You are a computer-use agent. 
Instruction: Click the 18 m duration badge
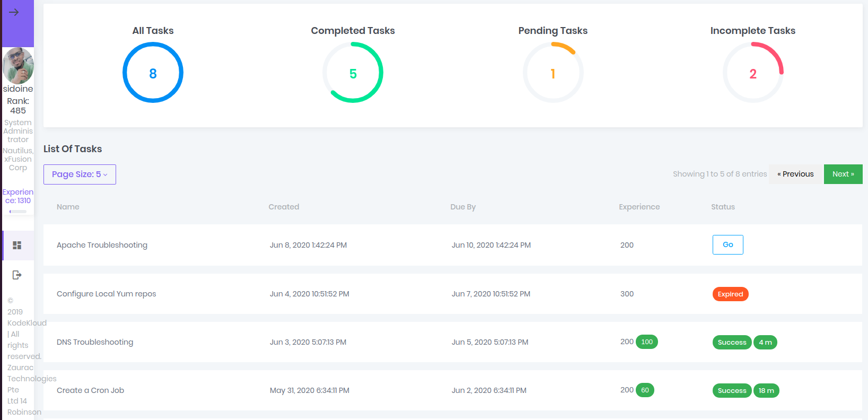point(766,391)
